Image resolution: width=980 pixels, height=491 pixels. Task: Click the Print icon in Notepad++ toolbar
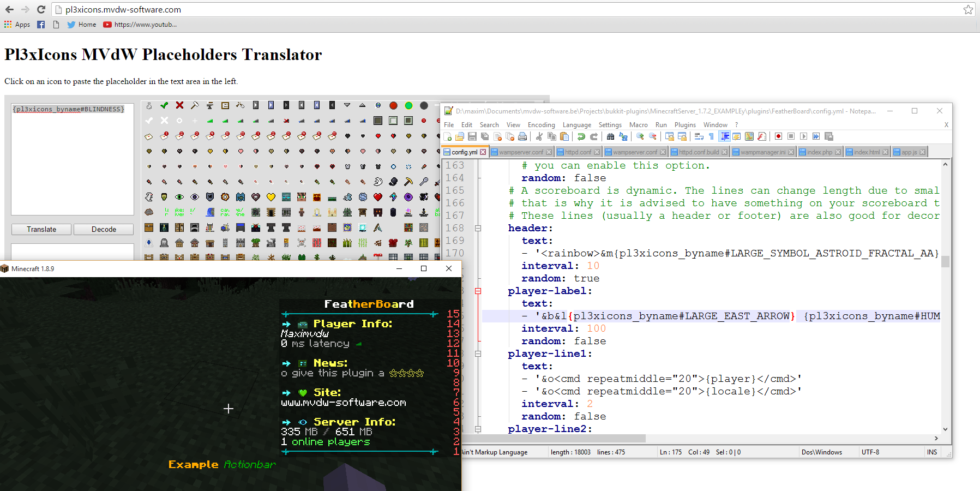coord(522,136)
